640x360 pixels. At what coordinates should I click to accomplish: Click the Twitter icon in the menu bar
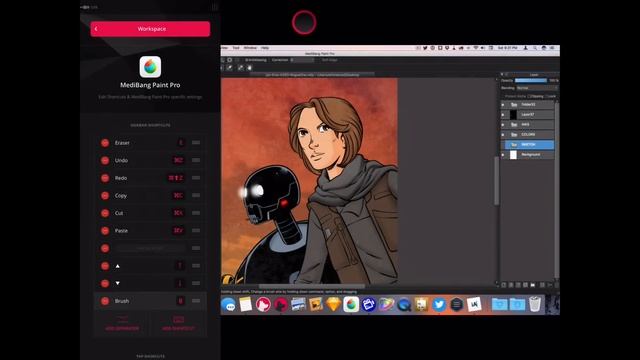tap(425, 48)
